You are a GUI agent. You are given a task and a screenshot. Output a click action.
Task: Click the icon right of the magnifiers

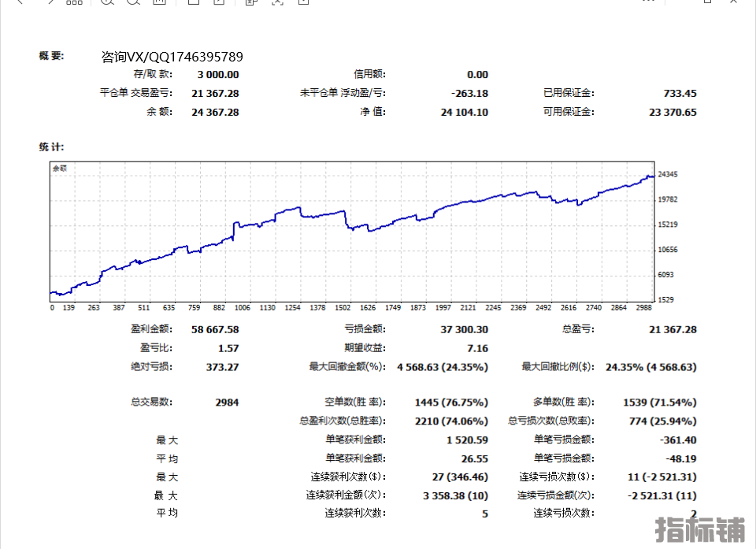[159, 2]
